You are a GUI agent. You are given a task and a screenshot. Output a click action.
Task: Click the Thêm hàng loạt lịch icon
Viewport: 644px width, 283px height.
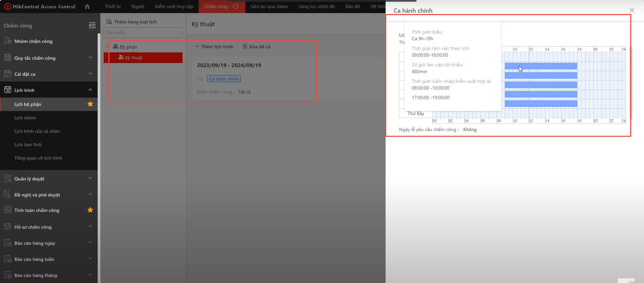click(109, 22)
